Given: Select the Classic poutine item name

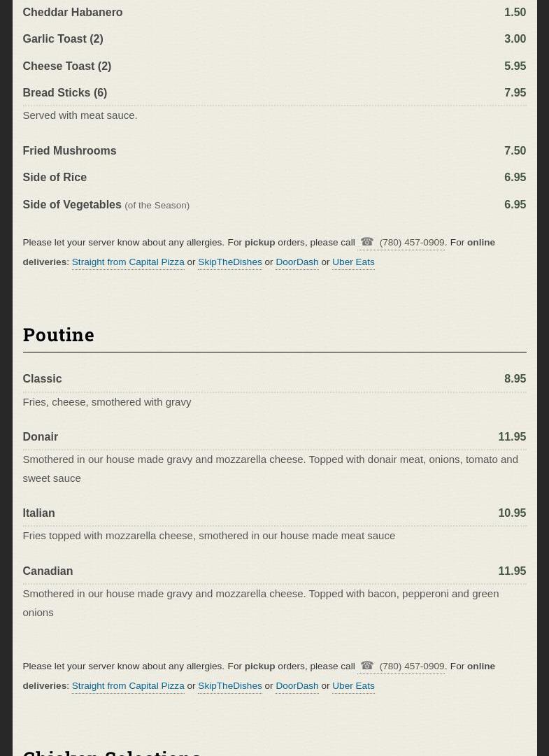Looking at the screenshot, I should click(42, 379).
